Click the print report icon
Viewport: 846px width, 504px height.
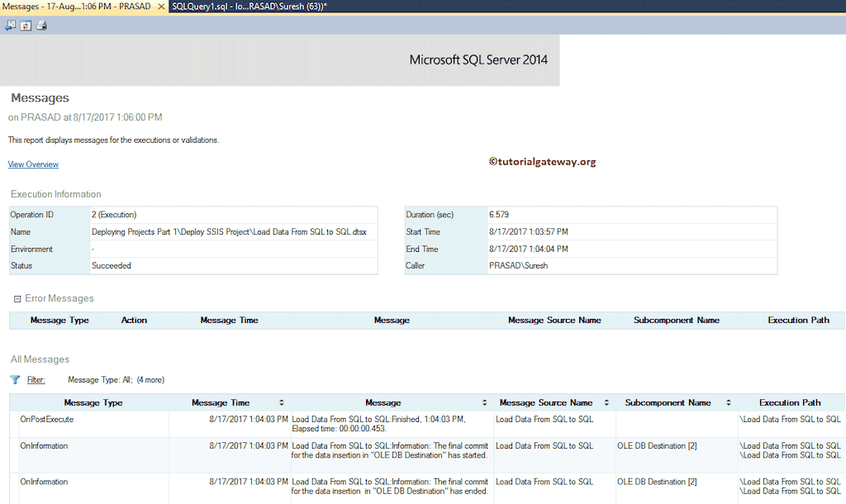click(x=40, y=26)
